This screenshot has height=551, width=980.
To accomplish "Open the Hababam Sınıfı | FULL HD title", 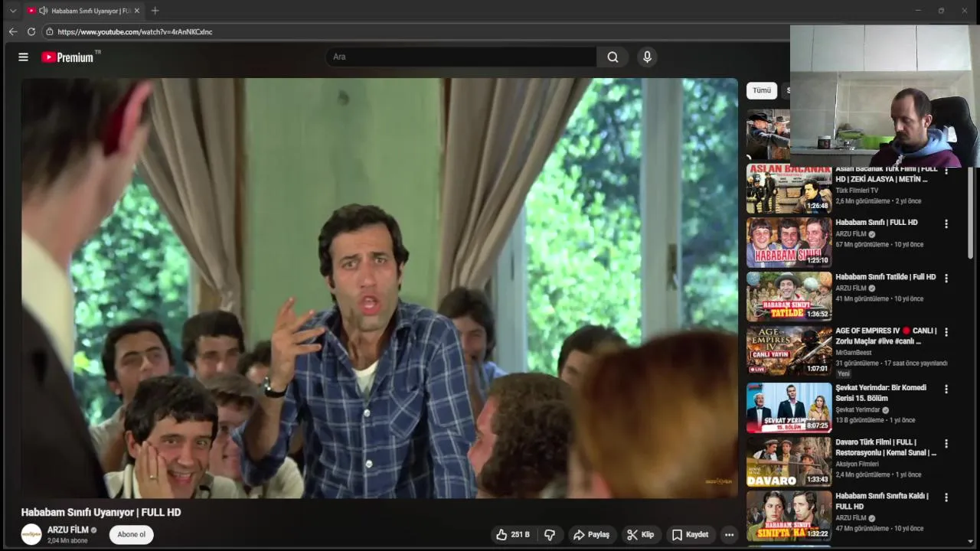I will [877, 223].
